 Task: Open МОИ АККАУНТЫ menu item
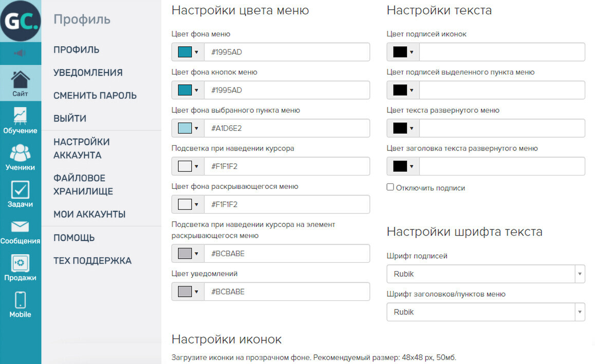click(x=89, y=214)
